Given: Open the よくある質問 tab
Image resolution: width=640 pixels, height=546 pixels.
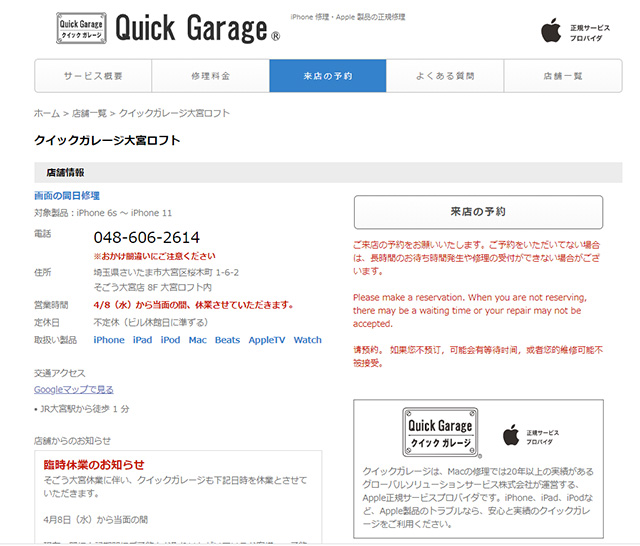Looking at the screenshot, I should tap(445, 76).
